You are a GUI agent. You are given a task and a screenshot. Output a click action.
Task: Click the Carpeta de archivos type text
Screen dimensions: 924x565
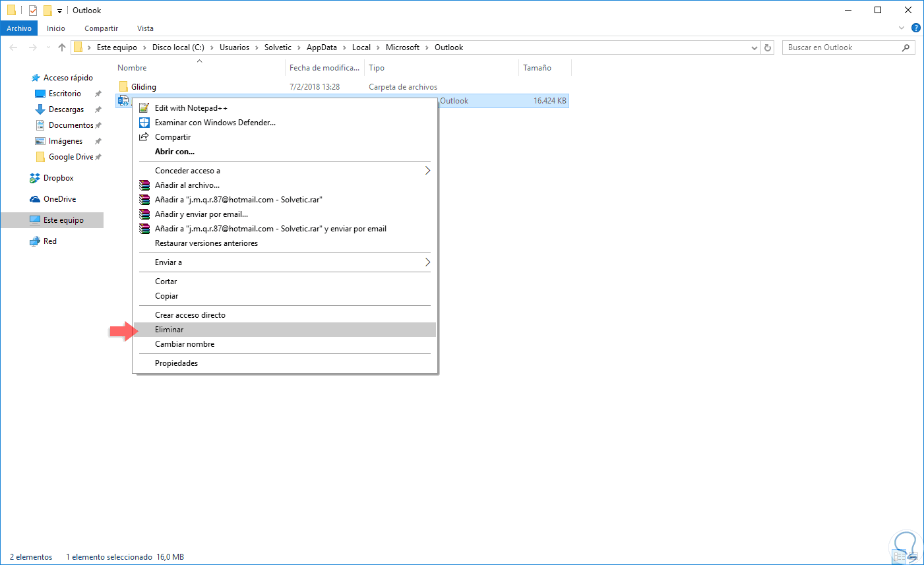(403, 87)
